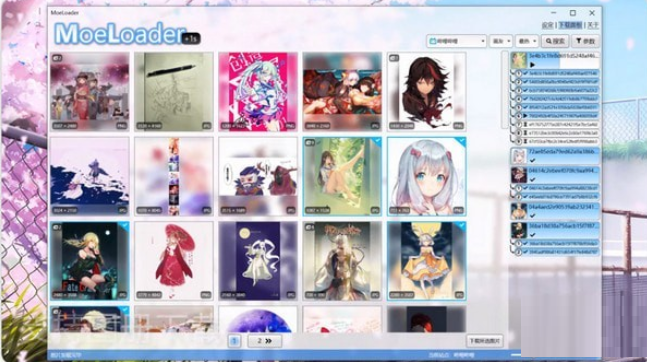Screen dimensions: 647x362
Task: Click the checkmark icon on download sub-item 1 of first group
Action: tap(525, 73)
